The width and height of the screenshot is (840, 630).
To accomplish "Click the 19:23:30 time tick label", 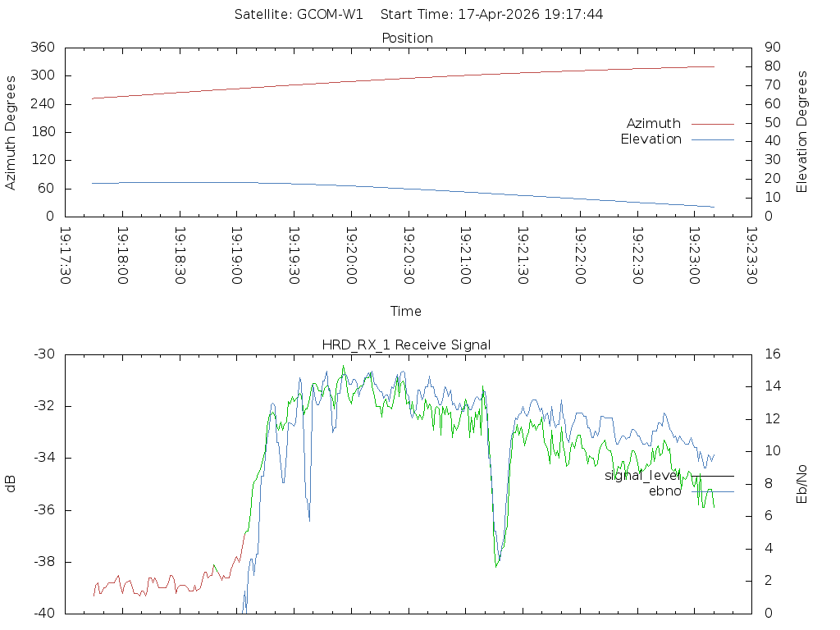I will pos(751,257).
